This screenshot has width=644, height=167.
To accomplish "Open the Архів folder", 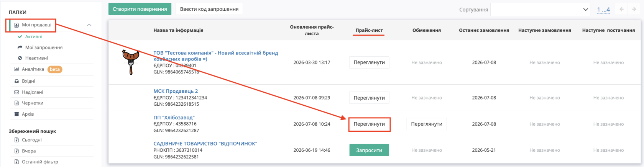I will pyautogui.click(x=28, y=114).
